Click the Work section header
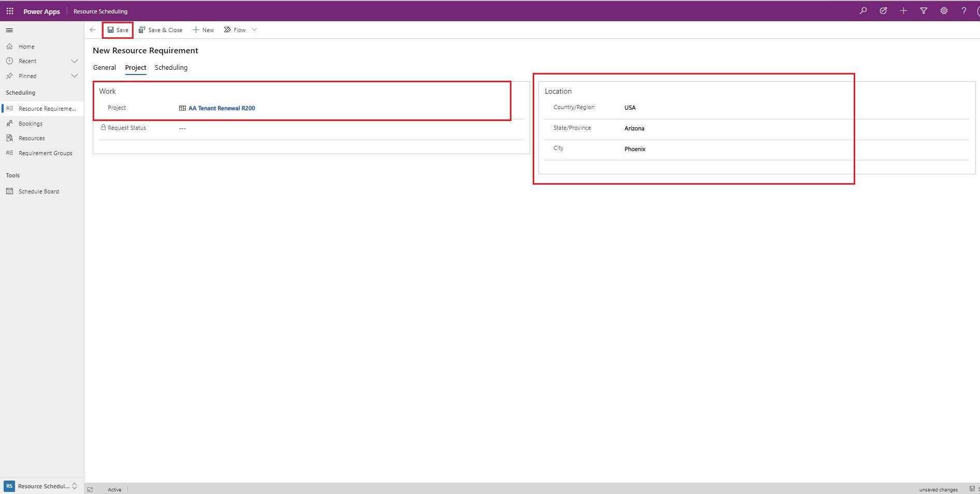Viewport: 980px width, 494px height. pos(107,91)
